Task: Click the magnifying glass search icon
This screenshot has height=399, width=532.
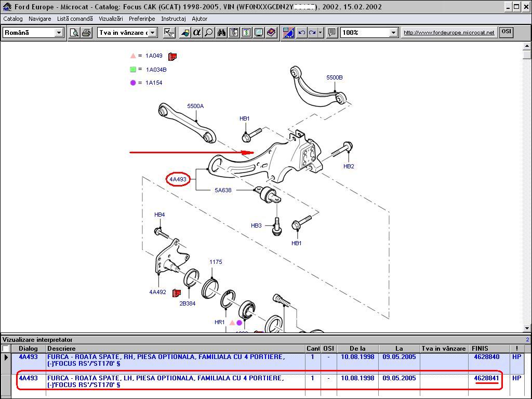Action: (208, 33)
